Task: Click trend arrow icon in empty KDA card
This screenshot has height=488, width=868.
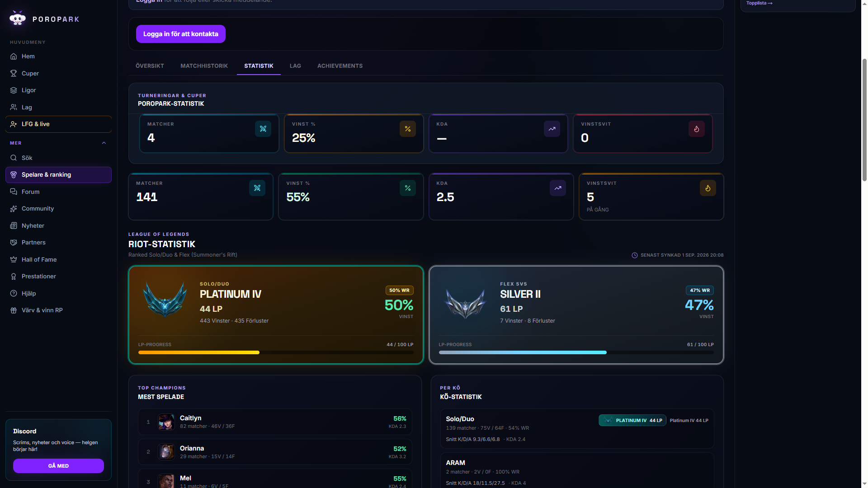Action: coord(552,129)
